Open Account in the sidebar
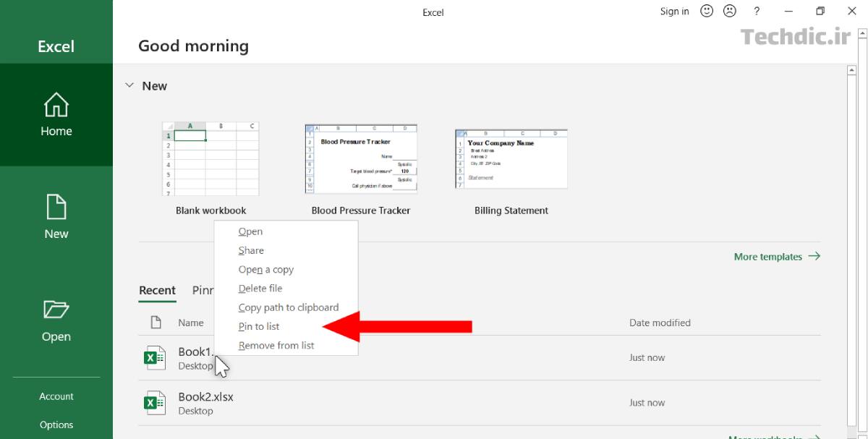 [56, 396]
